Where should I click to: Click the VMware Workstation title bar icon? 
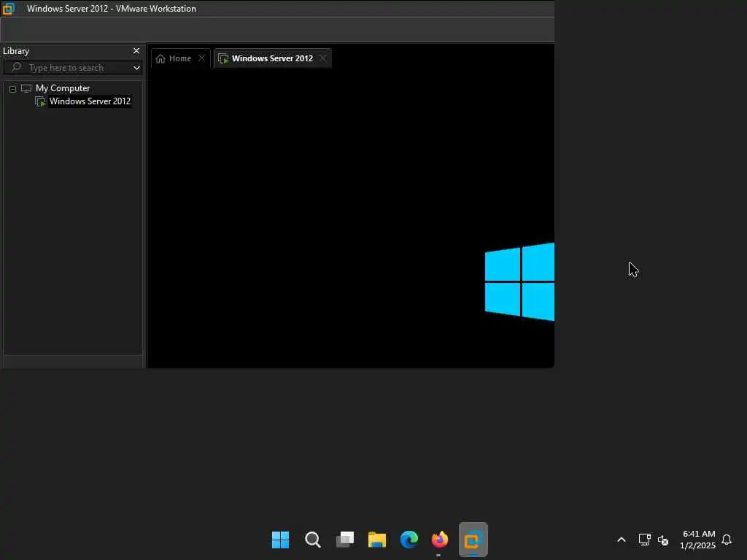(x=9, y=9)
